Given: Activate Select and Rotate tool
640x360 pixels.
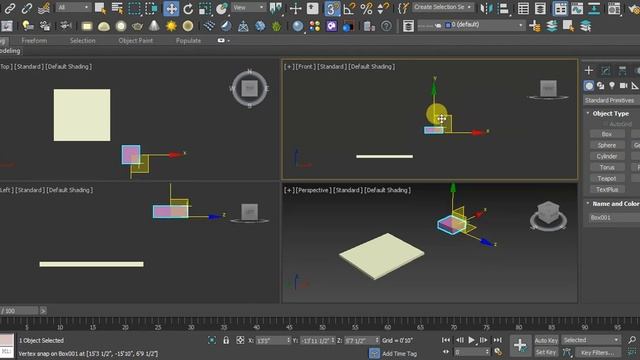Looking at the screenshot, I should pos(188,8).
